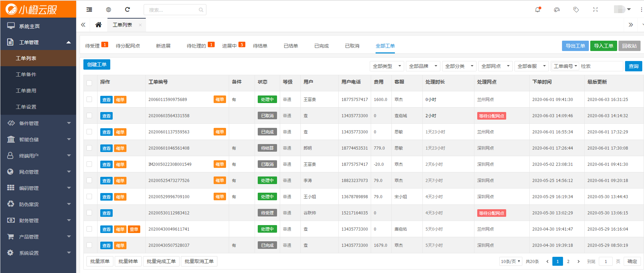Expand 财务管理 sidebar menu
This screenshot has height=273, width=644.
coord(38,221)
